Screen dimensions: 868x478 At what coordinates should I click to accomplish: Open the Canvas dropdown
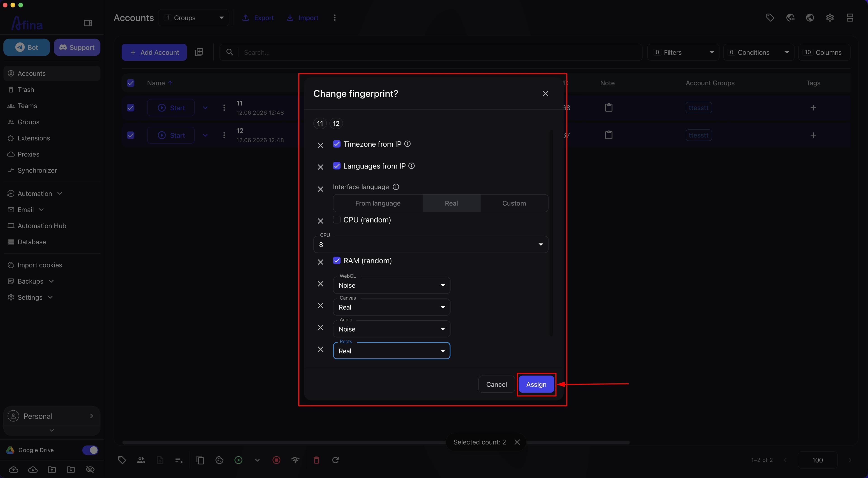pos(392,307)
